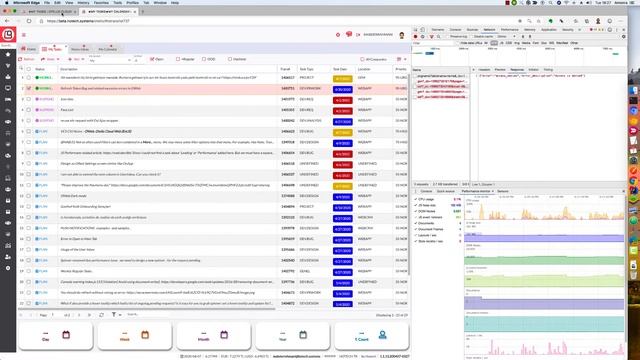The image size is (640, 360).
Task: Expand the DevTools more tabs chevron
Action: (x=580, y=30)
